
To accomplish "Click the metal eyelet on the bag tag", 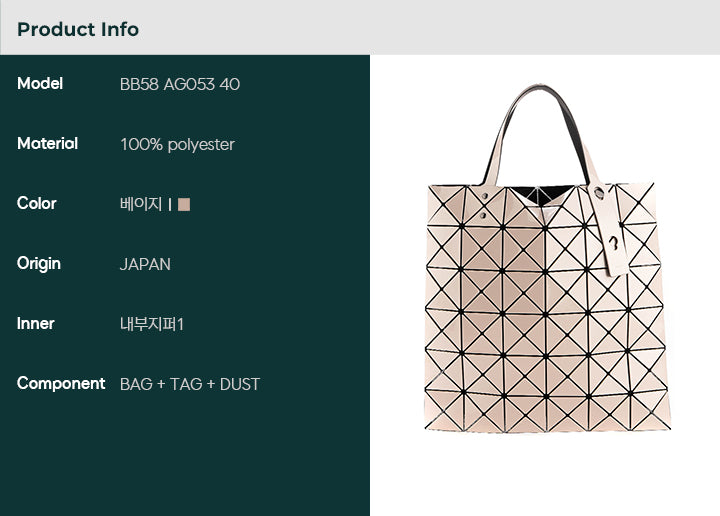I will (598, 192).
